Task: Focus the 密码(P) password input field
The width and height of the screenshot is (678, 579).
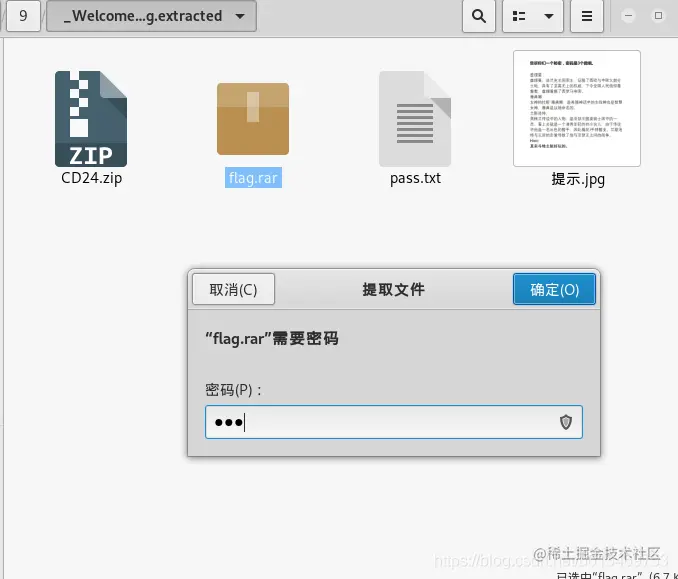Action: point(394,422)
